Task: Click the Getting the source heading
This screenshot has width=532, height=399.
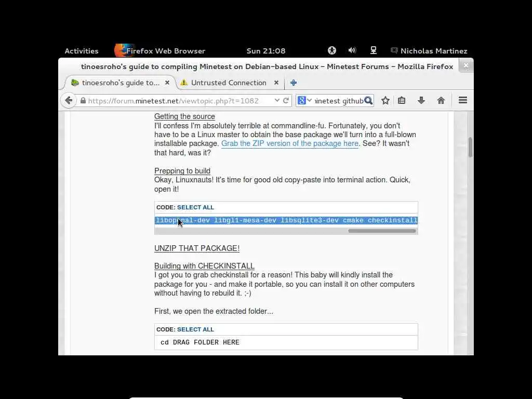Action: [x=184, y=116]
